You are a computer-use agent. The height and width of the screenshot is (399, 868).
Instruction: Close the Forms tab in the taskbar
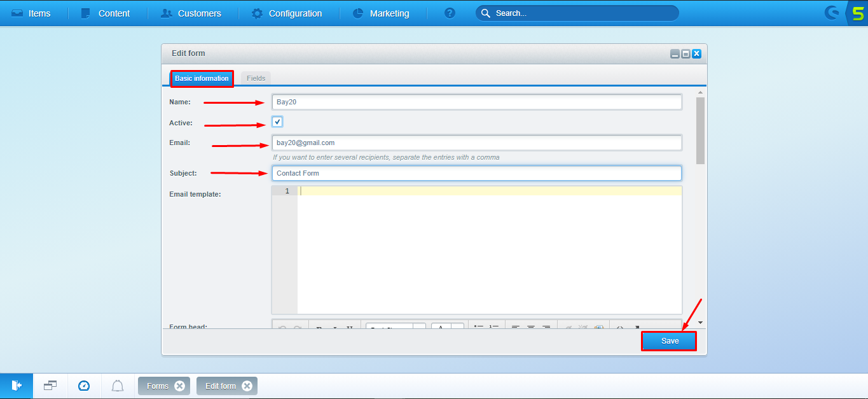(x=179, y=385)
